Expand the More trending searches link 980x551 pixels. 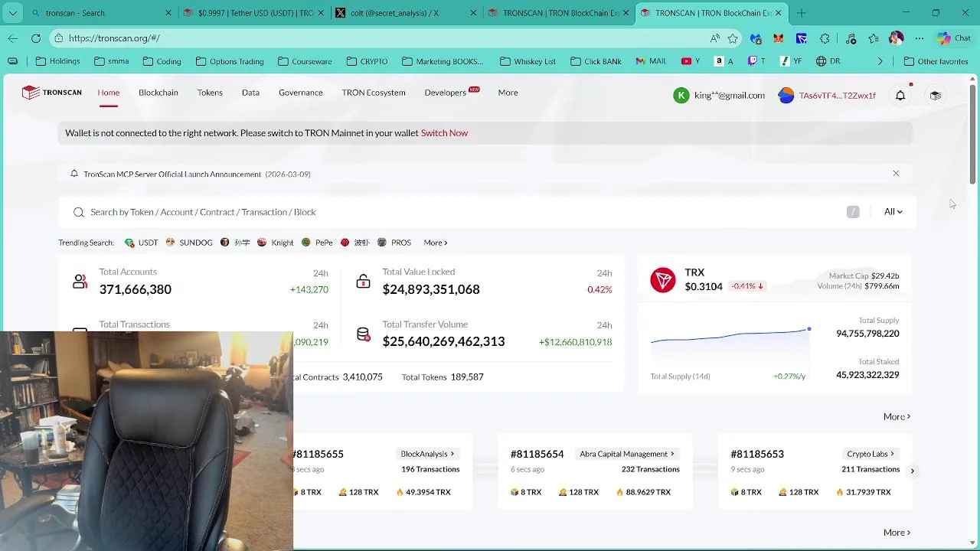point(436,243)
